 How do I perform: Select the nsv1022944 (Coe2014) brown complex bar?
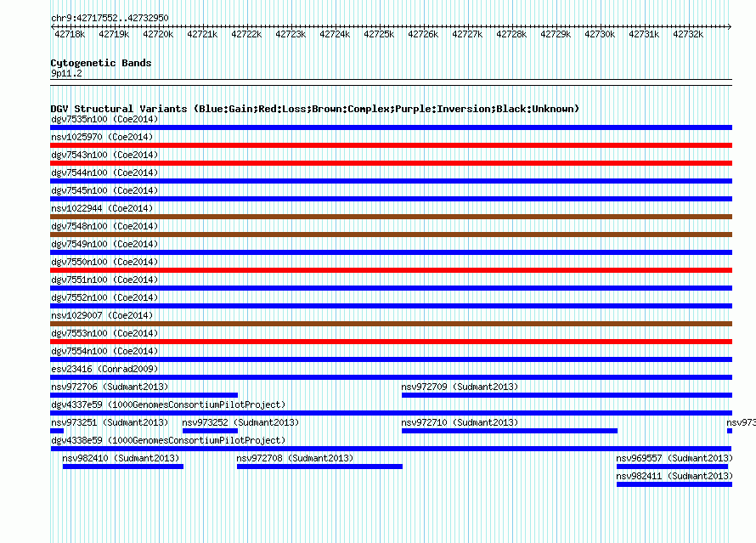(391, 217)
